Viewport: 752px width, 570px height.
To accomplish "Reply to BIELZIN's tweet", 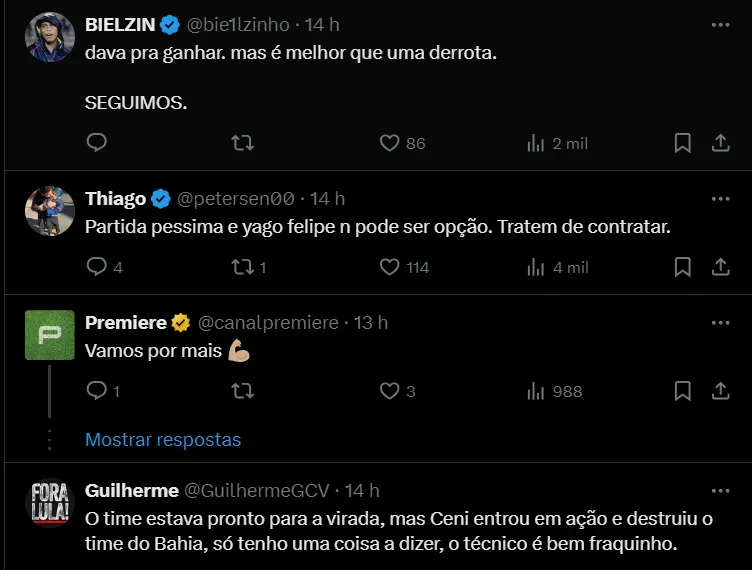I will point(97,143).
